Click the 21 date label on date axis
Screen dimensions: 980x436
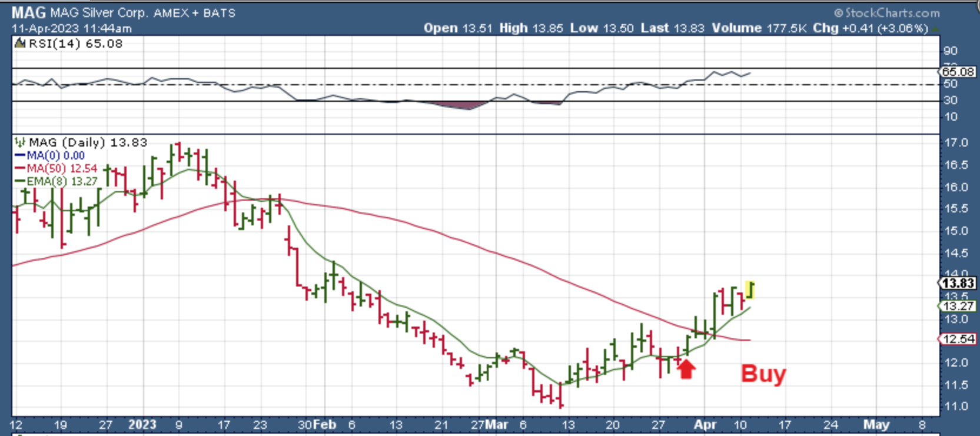point(441,425)
